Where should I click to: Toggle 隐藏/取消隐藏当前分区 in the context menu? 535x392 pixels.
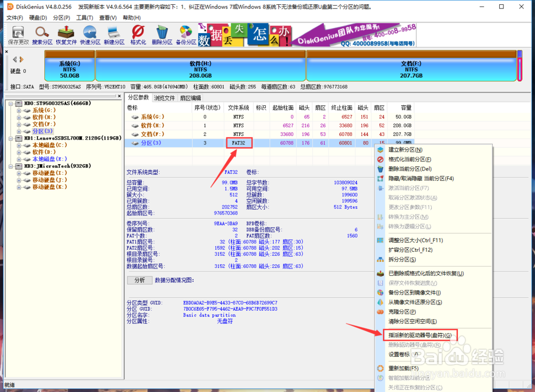423,178
